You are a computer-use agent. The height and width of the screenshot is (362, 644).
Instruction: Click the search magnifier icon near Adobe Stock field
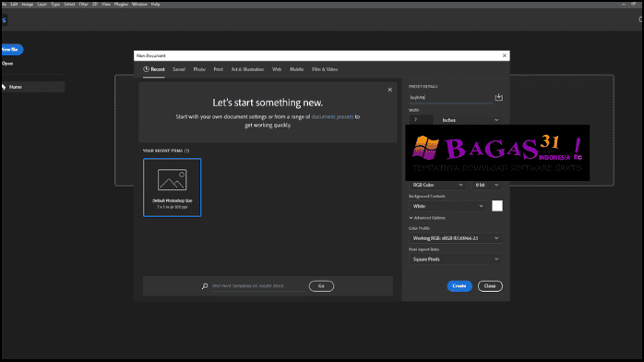pos(205,286)
